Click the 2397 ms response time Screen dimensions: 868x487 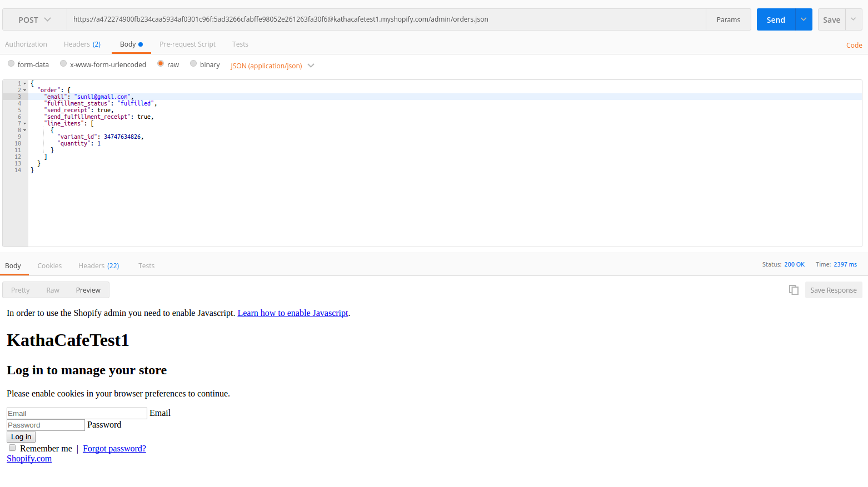click(845, 264)
